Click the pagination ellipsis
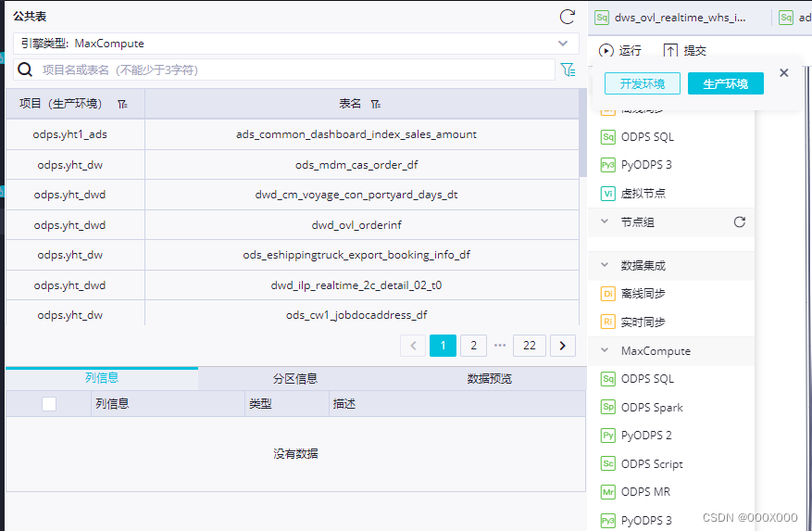The image size is (812, 531). click(x=500, y=346)
